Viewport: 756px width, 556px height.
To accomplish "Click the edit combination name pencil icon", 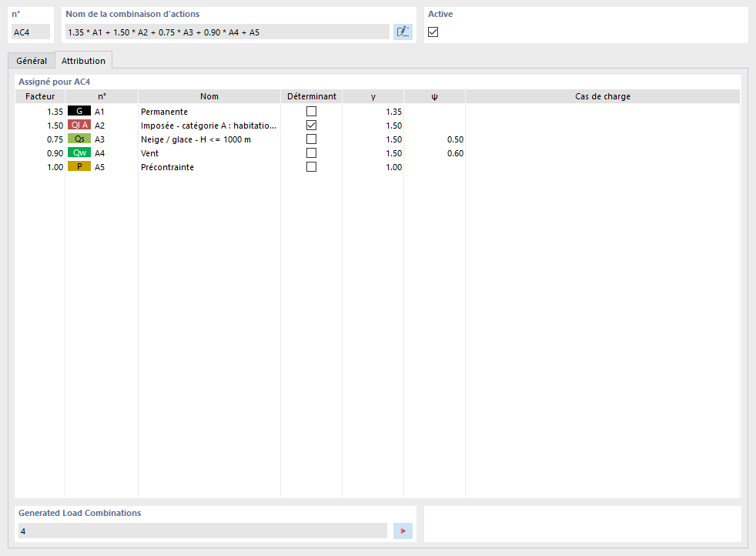I will [403, 32].
